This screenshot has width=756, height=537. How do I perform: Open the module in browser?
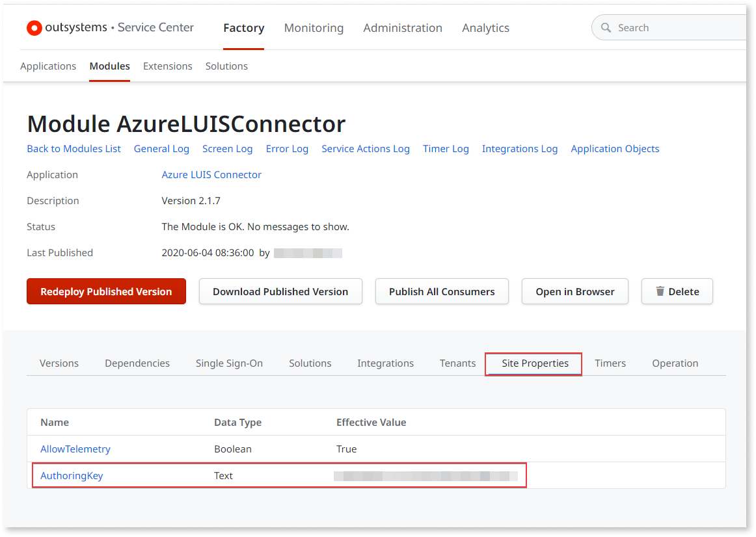[x=574, y=291]
